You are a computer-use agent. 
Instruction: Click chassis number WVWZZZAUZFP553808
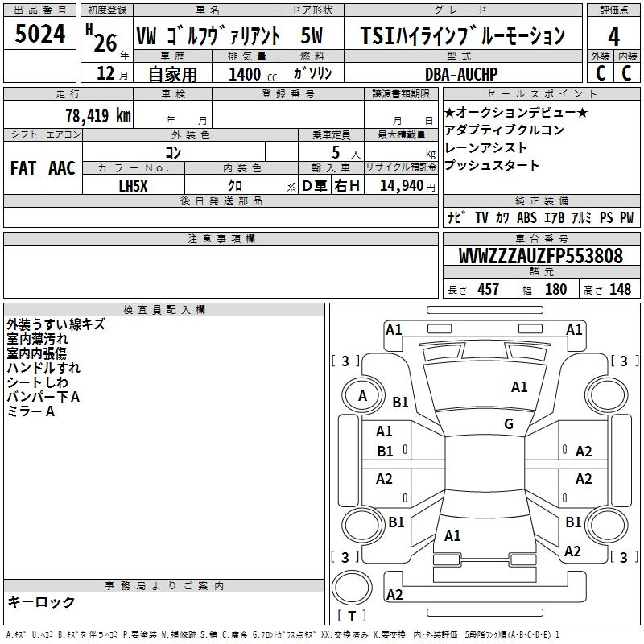(x=541, y=255)
